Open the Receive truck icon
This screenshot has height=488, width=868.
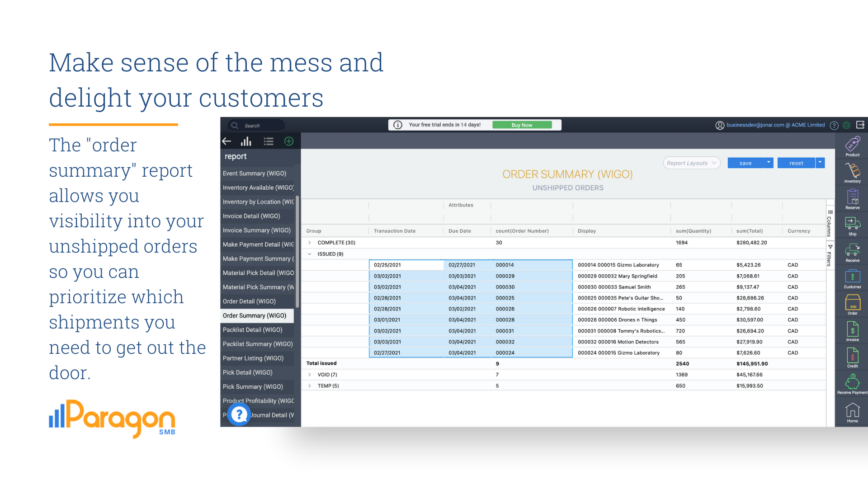click(x=852, y=250)
